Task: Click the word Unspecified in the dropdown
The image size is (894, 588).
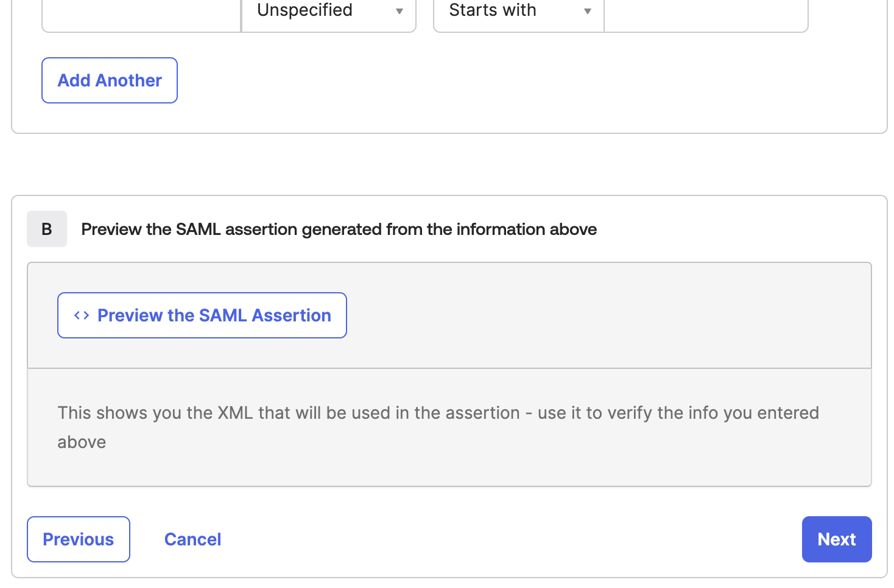Action: click(x=304, y=10)
